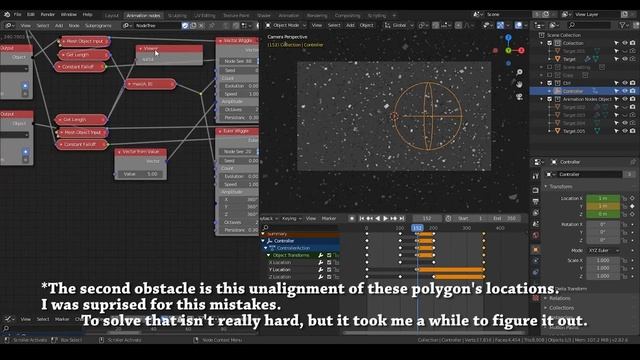Click the Vector Wiggle node header
The height and width of the screenshot is (360, 640).
click(237, 41)
